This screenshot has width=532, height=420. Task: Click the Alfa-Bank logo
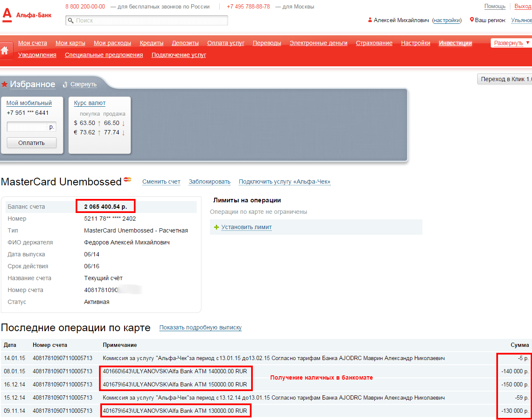[x=27, y=15]
